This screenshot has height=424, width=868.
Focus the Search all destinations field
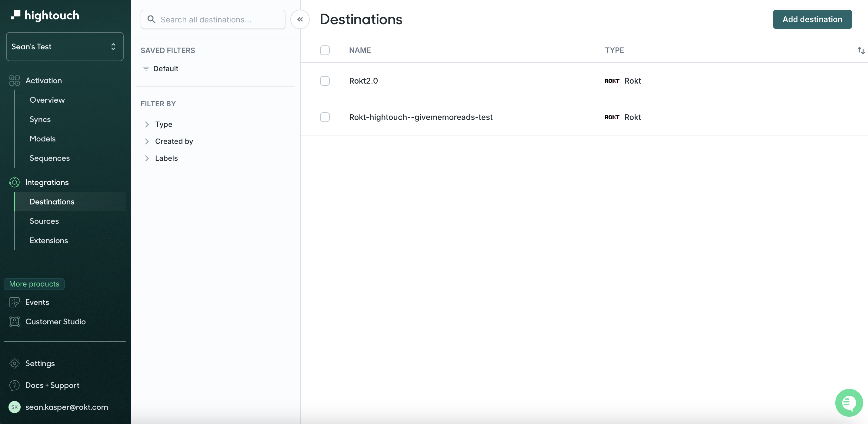(x=213, y=19)
